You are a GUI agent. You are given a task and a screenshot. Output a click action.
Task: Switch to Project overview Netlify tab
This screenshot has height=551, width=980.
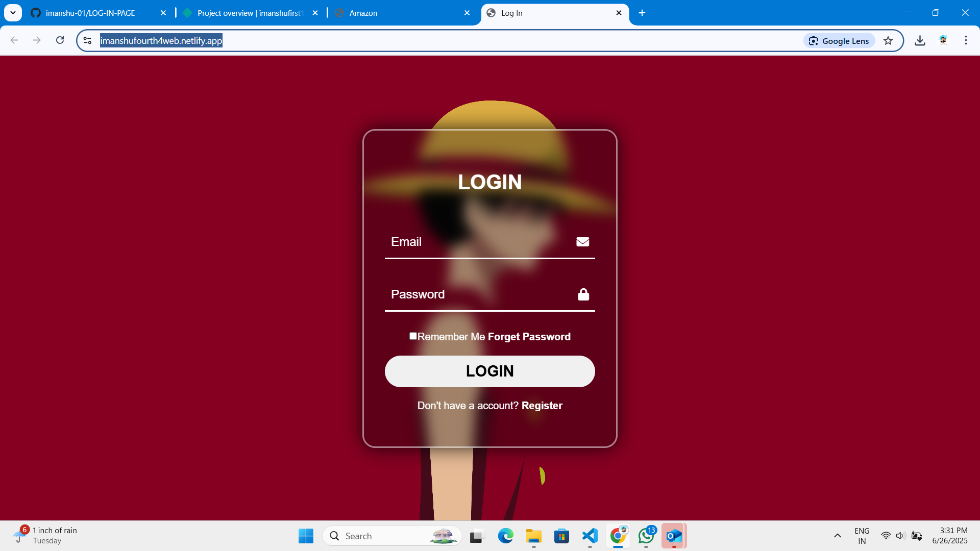245,13
